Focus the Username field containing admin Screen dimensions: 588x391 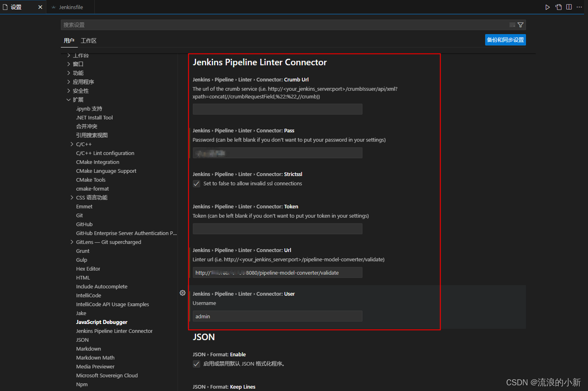[277, 316]
